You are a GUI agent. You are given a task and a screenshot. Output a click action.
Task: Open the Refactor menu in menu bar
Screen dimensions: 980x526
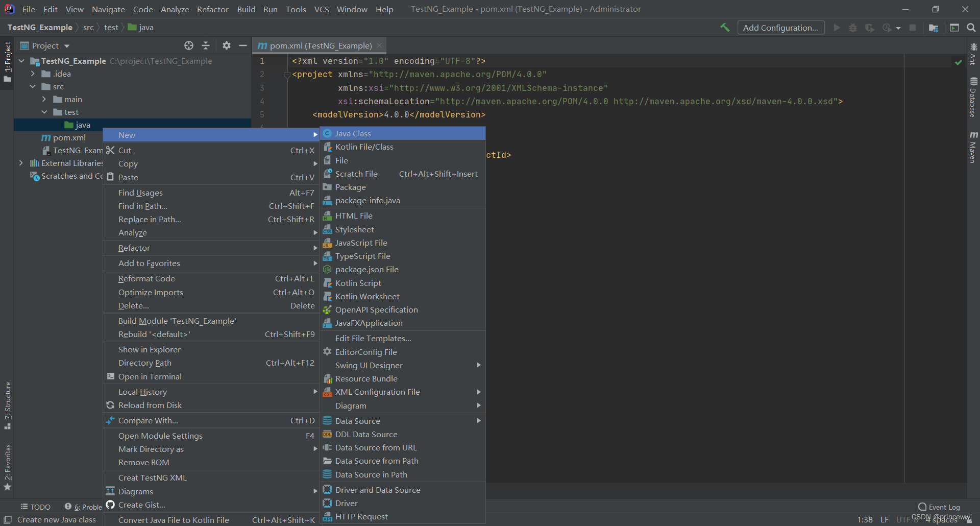(x=212, y=9)
